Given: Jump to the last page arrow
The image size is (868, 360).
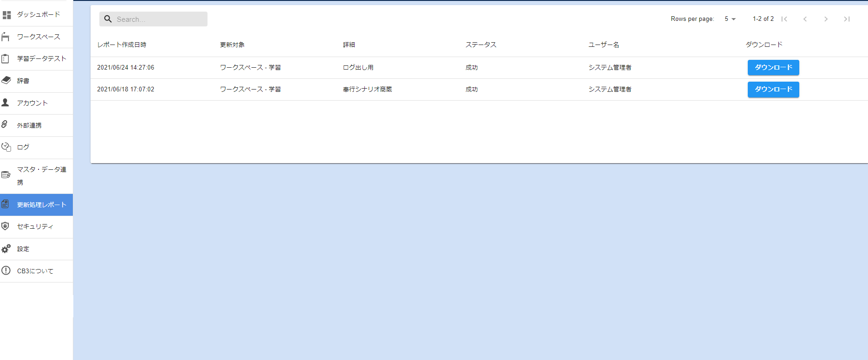Looking at the screenshot, I should [x=847, y=19].
